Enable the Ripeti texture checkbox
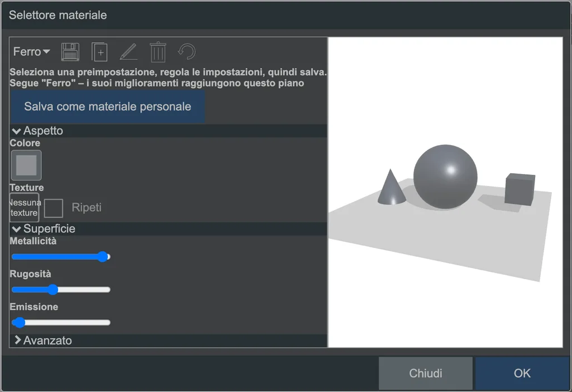 (53, 208)
